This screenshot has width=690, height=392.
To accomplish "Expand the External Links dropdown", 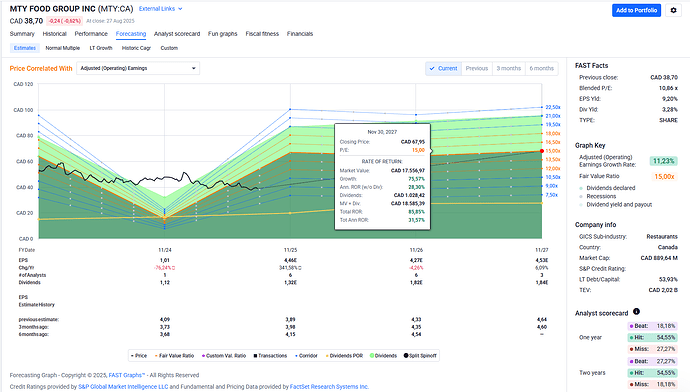I will (x=161, y=9).
